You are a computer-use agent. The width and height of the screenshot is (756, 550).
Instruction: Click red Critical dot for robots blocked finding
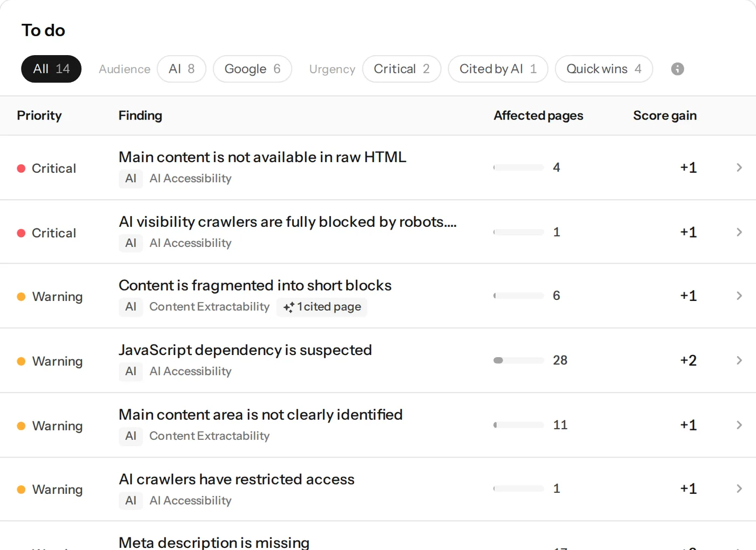(21, 233)
